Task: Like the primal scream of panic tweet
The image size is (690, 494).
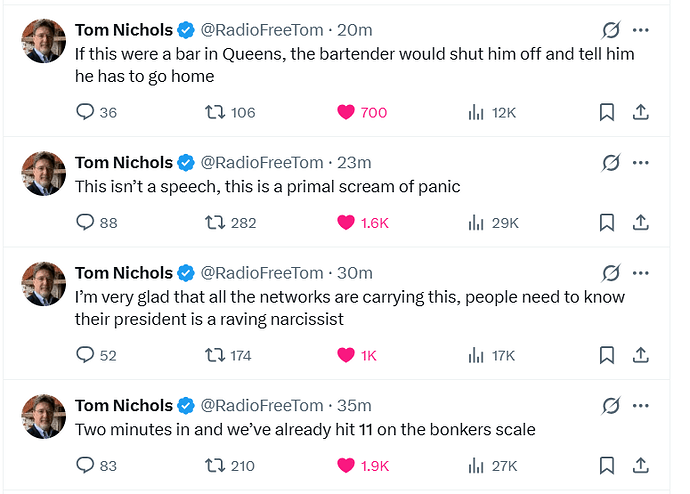Action: 346,222
